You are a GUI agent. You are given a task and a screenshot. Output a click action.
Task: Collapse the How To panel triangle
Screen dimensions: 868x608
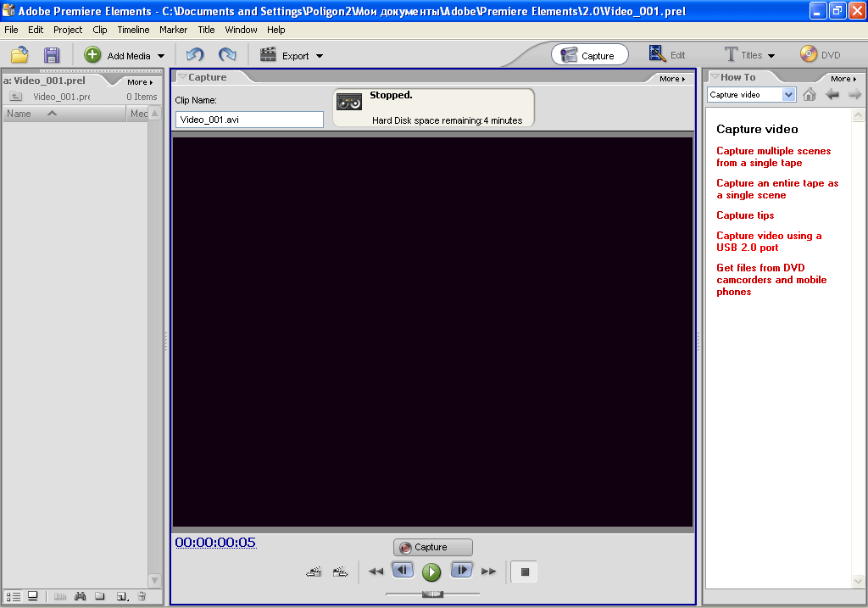(x=714, y=76)
